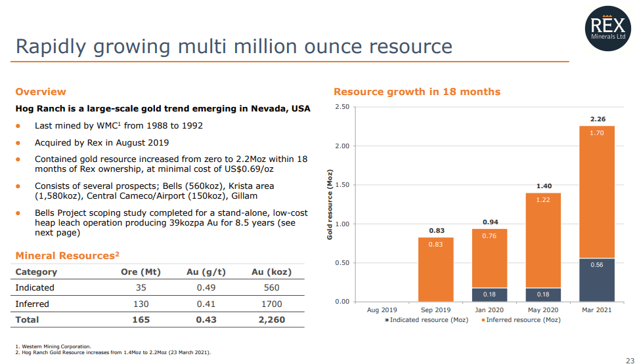Click footnote 2 about Hog Ranch Gold Resource
This screenshot has height=364, width=637.
[113, 353]
